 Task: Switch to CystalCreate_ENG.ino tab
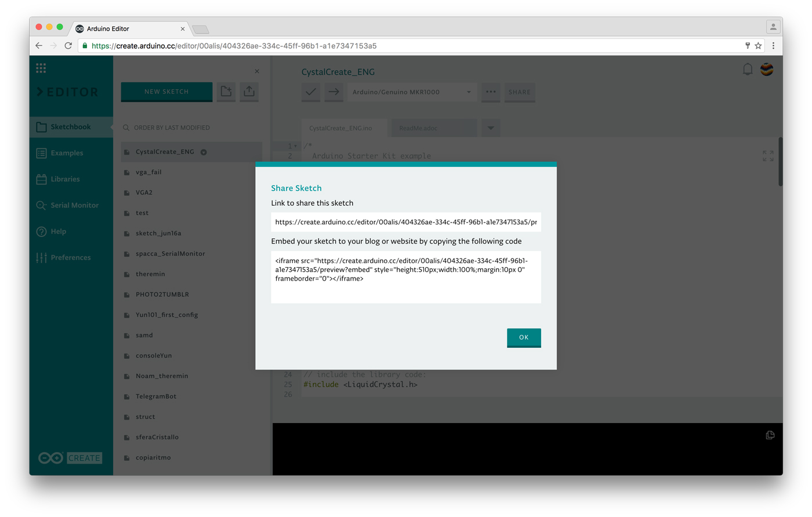(x=344, y=128)
